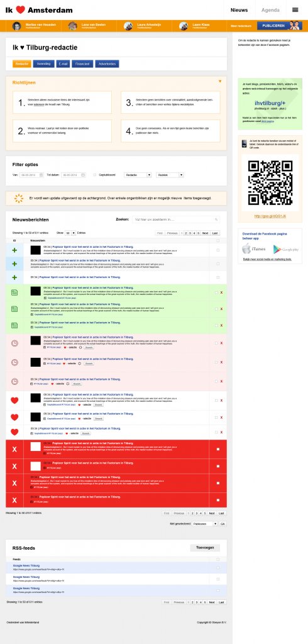Tick the checkbox on the topmost red row
The image size is (308, 644).
(217, 449)
